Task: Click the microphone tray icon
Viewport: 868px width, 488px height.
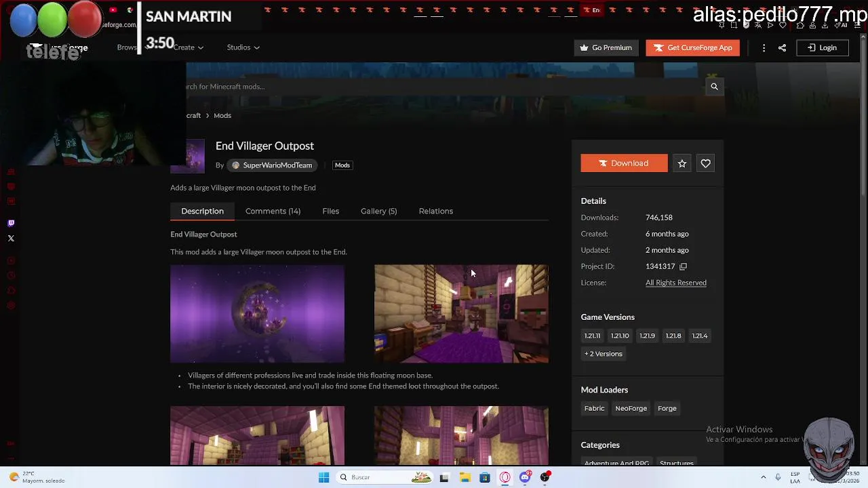Action: [x=778, y=477]
